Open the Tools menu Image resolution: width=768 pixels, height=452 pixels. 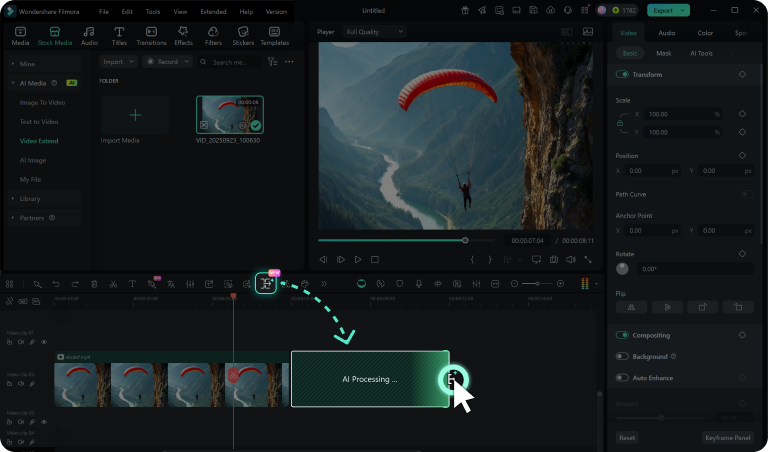(152, 11)
